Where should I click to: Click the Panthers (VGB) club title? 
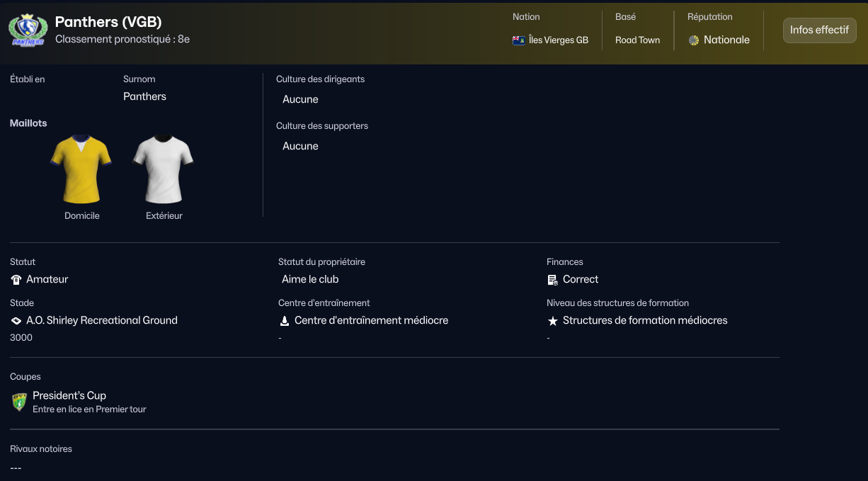tap(108, 23)
